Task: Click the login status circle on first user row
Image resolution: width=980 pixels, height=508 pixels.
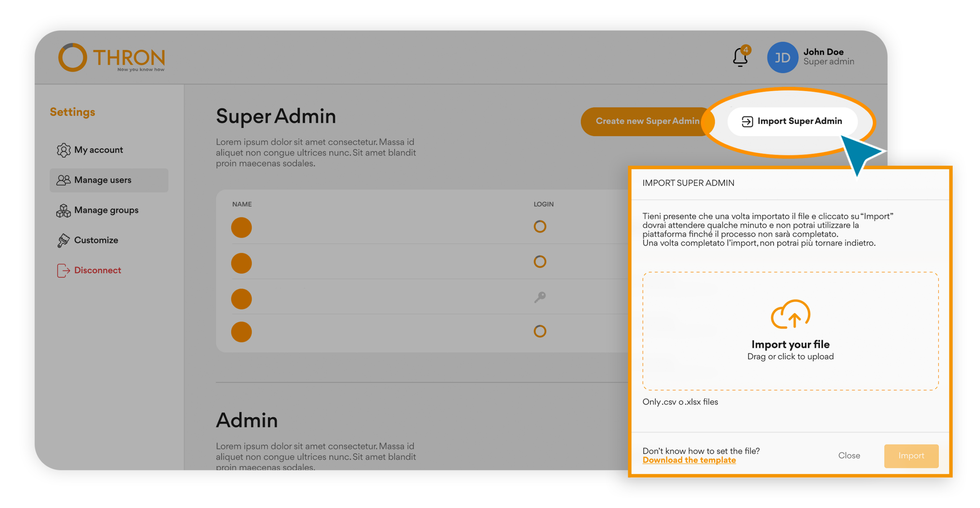Action: [x=540, y=227]
